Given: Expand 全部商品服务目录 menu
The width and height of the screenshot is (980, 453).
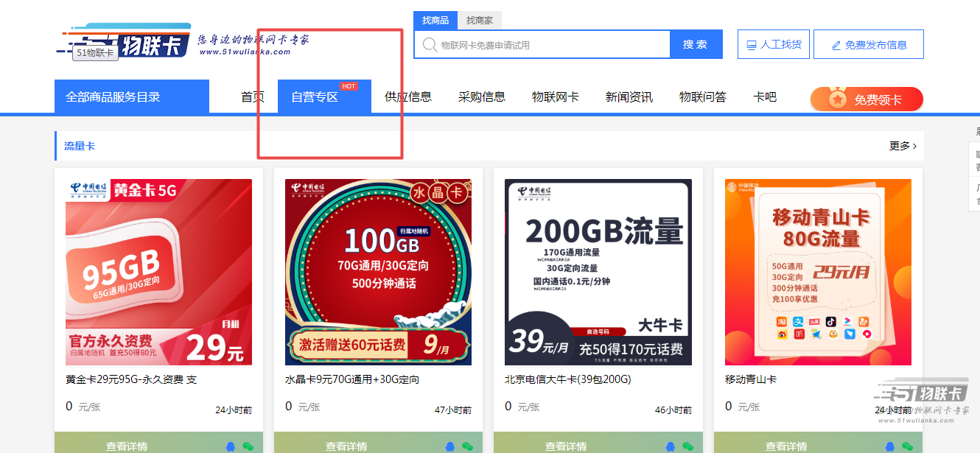Looking at the screenshot, I should click(x=132, y=96).
